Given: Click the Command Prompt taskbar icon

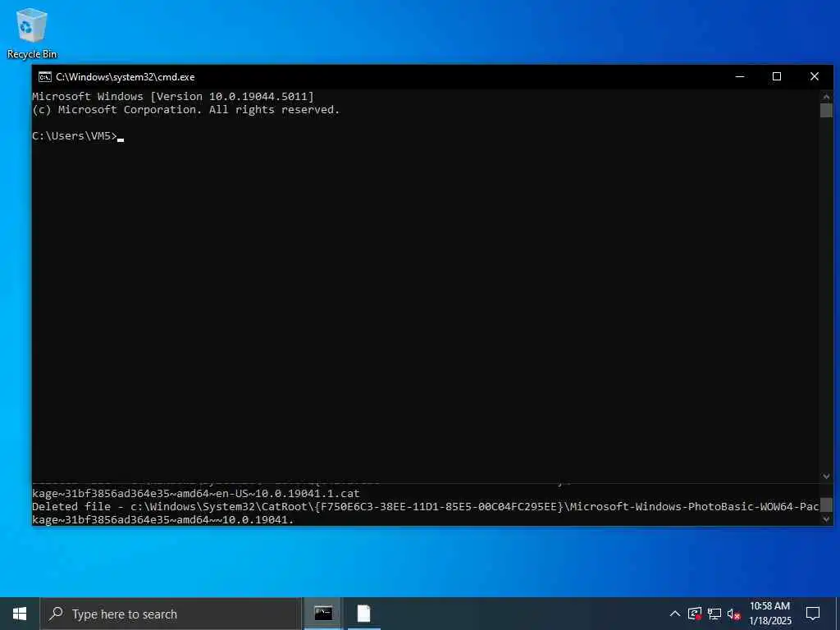Looking at the screenshot, I should click(323, 614).
